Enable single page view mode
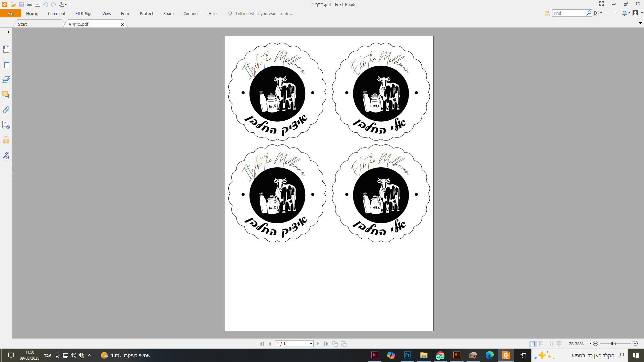Screen dimensions: 644x362 pyautogui.click(x=533, y=344)
